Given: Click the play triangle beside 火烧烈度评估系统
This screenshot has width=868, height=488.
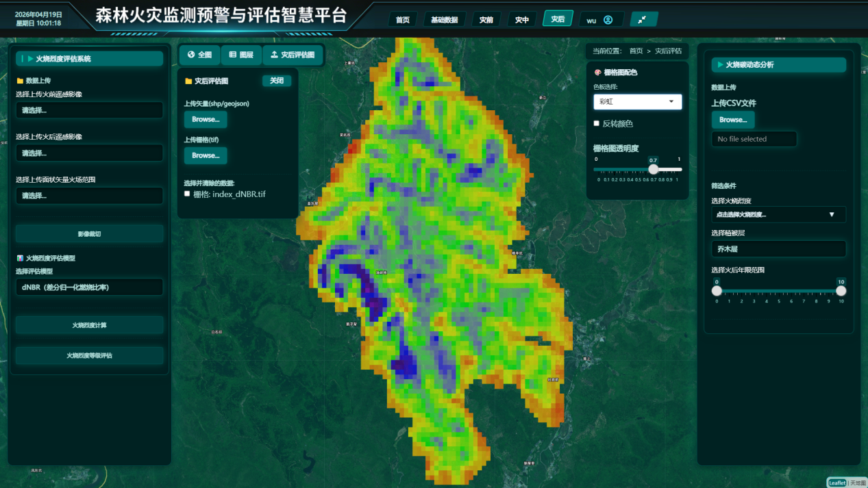Looking at the screenshot, I should 30,59.
